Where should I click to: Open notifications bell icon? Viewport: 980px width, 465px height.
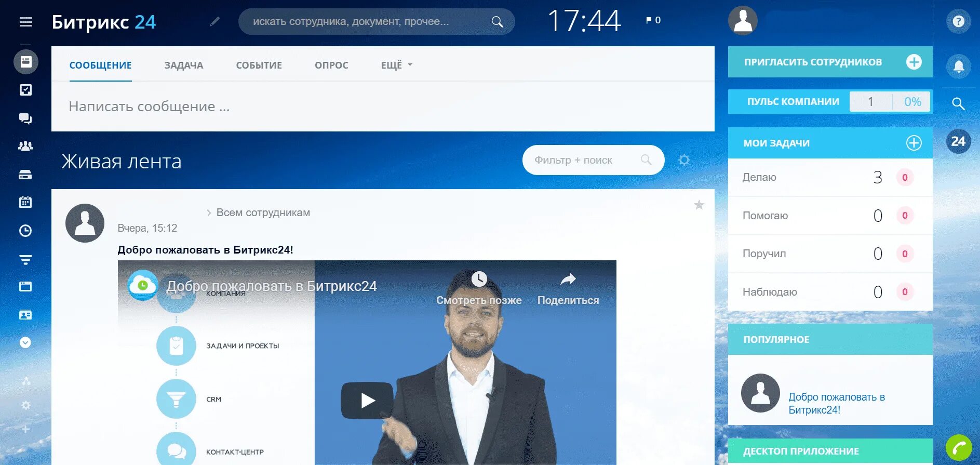coord(959,67)
